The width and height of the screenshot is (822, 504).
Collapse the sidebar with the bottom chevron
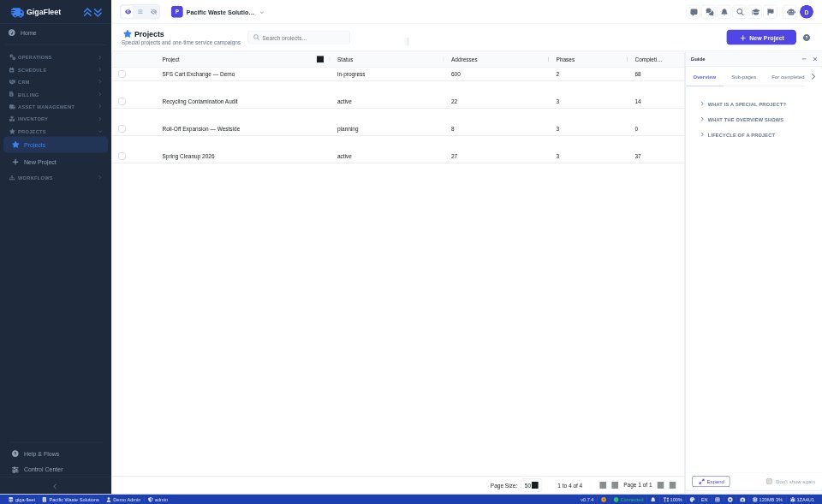(55, 486)
